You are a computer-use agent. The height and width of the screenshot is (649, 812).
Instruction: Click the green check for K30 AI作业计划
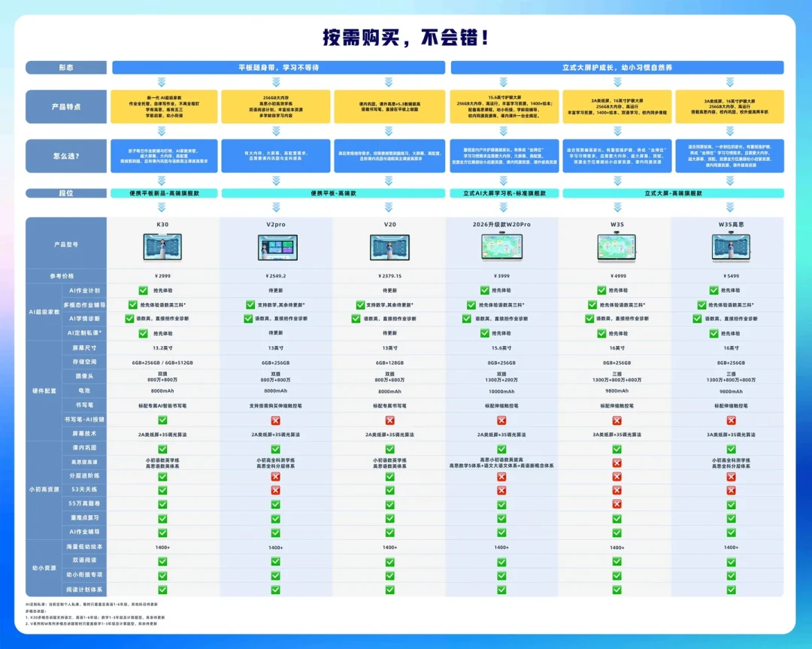143,290
